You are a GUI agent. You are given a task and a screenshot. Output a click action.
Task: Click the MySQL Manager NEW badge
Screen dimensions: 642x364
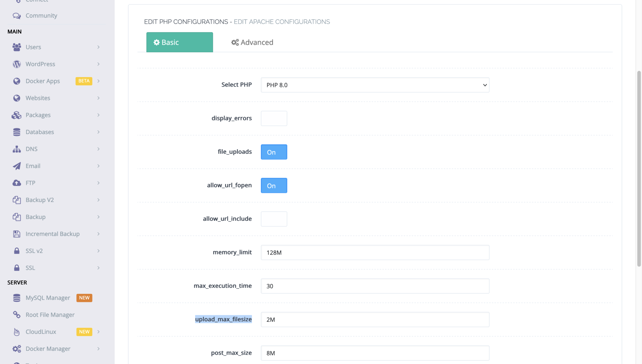pyautogui.click(x=84, y=298)
